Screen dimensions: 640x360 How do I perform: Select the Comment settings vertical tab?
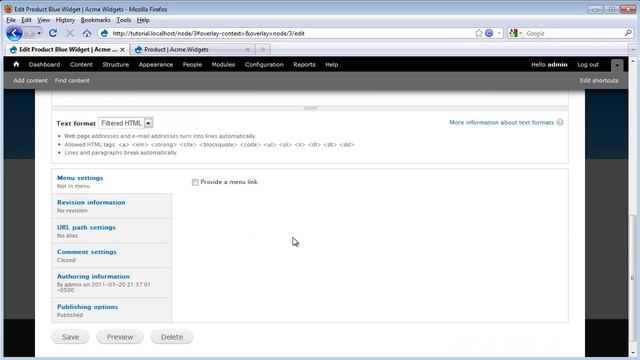(112, 256)
